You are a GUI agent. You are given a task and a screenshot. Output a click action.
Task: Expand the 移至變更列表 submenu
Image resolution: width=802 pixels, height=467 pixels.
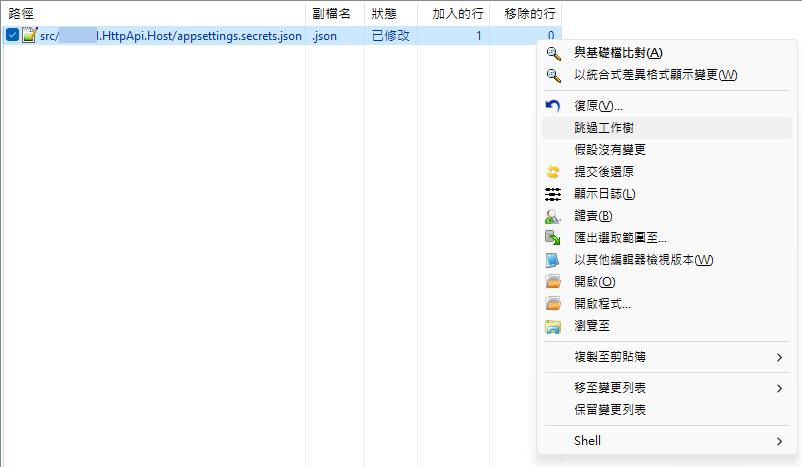pos(779,388)
